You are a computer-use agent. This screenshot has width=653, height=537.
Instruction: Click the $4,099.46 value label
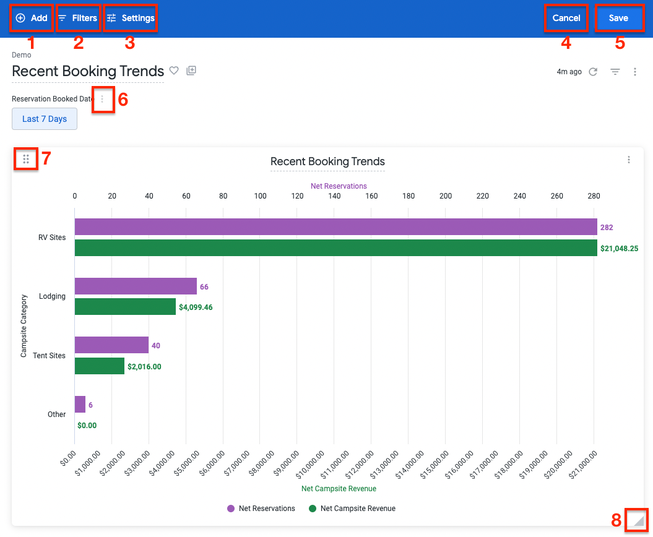196,307
